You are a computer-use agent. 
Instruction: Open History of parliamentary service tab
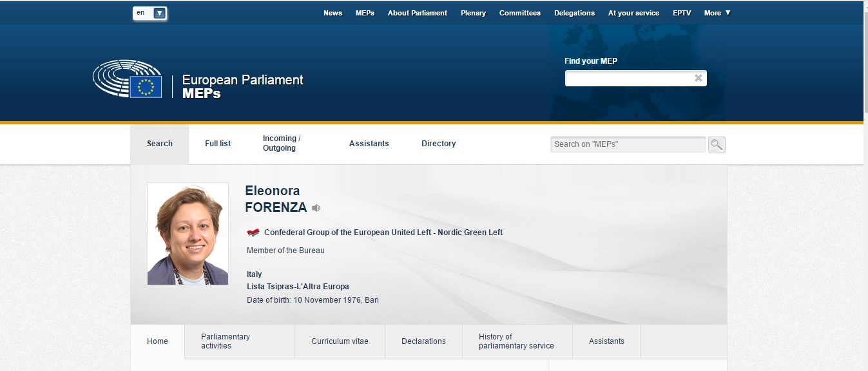[516, 341]
